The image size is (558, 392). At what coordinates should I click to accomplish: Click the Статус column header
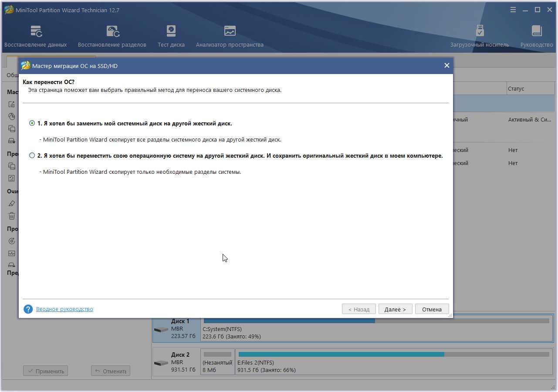pyautogui.click(x=531, y=88)
